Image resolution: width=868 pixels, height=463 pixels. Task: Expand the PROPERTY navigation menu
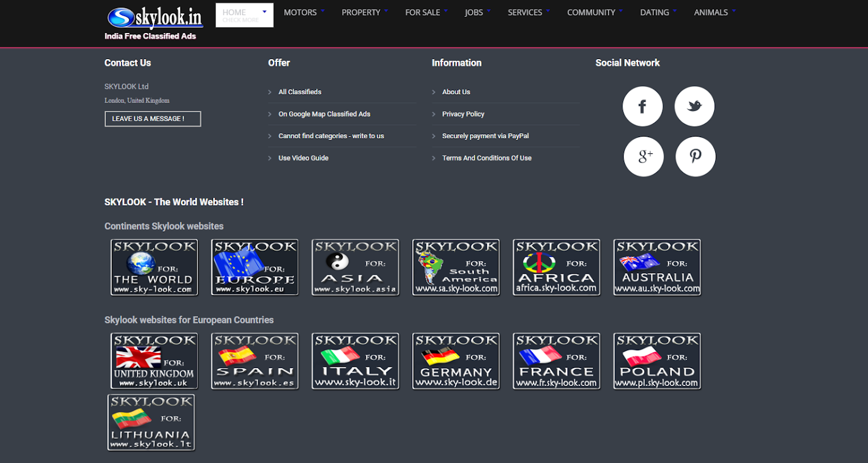coord(365,12)
